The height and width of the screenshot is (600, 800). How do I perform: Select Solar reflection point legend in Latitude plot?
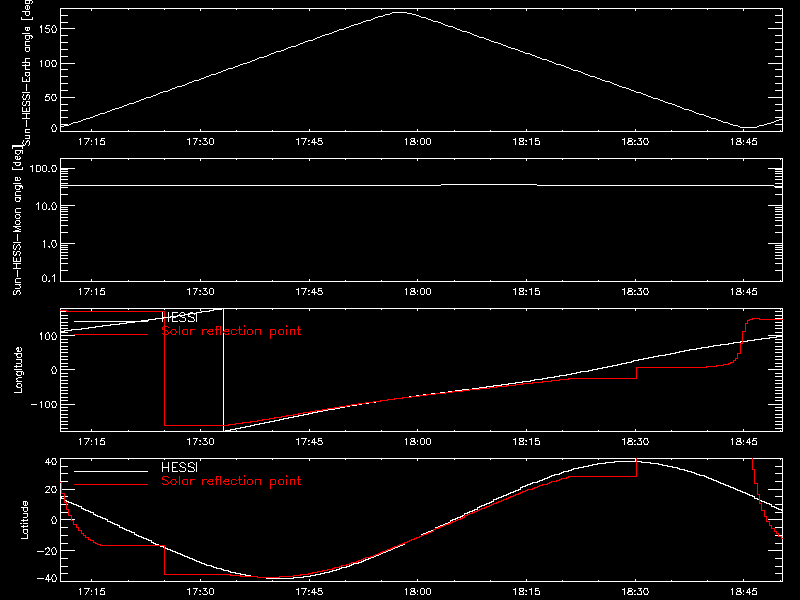click(x=231, y=481)
